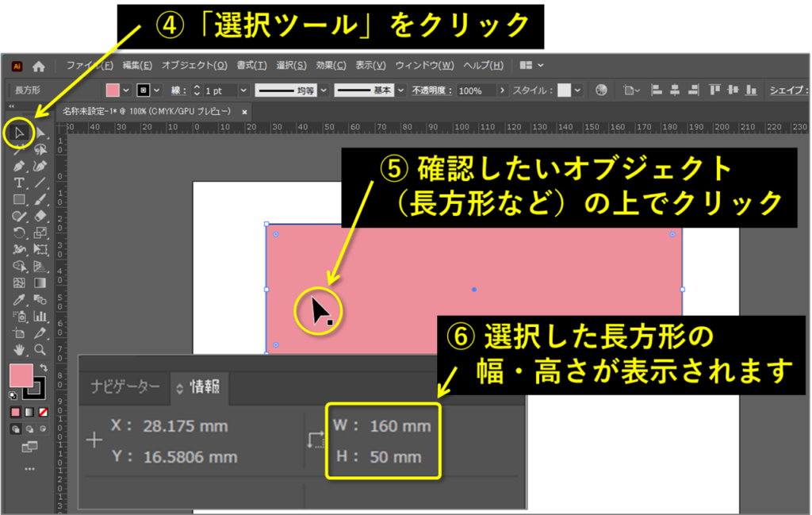
Task: Select the Type tool
Action: pos(19,183)
